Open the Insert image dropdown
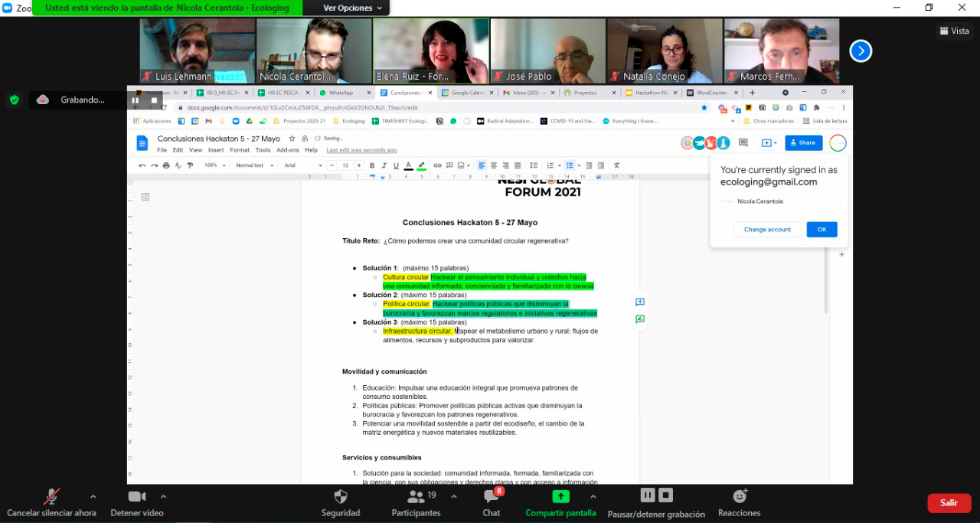This screenshot has height=523, width=980. pos(464,165)
